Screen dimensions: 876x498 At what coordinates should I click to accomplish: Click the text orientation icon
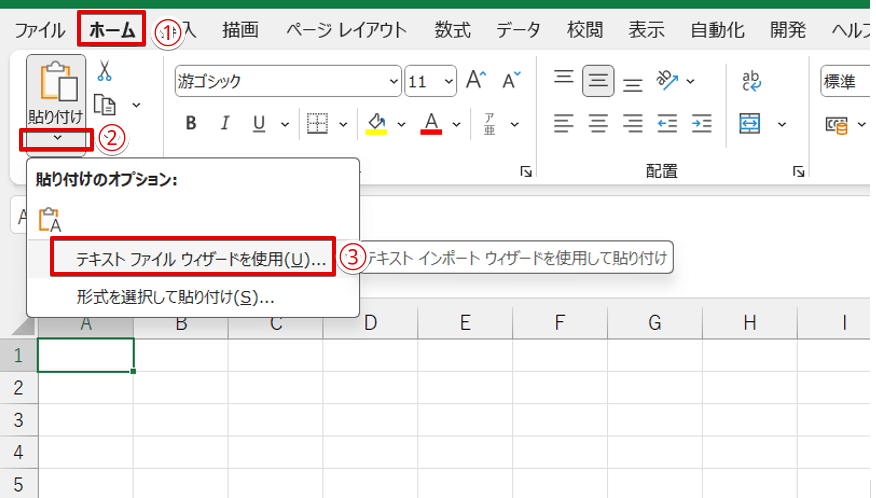click(667, 81)
